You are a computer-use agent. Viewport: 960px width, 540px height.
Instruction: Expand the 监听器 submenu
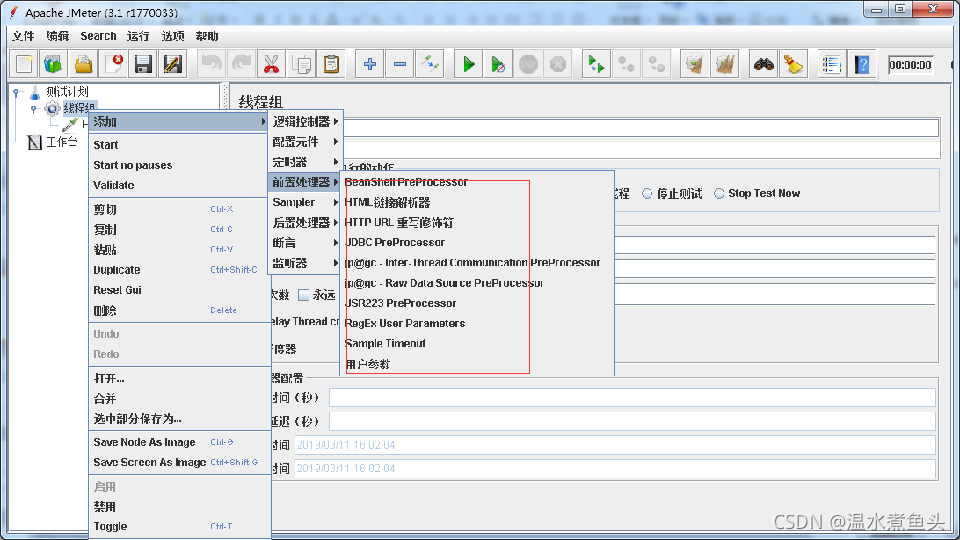coord(305,263)
